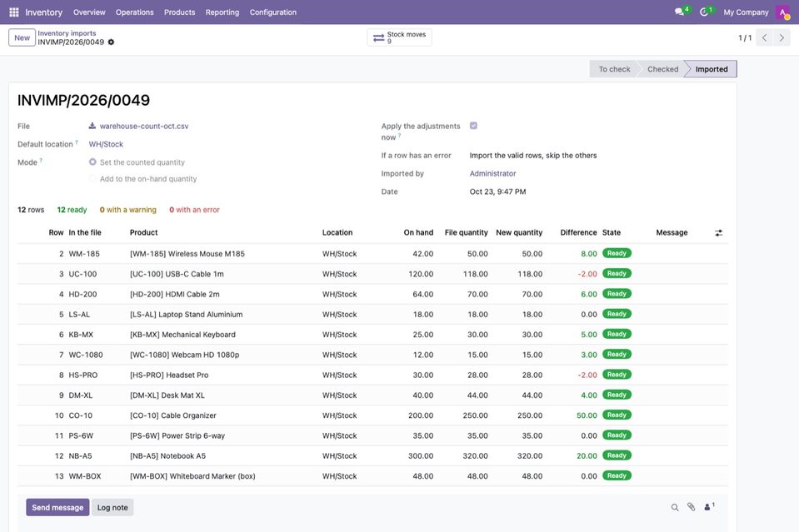This screenshot has width=799, height=532.
Task: Toggle the Apply the adjustments now checkbox
Action: point(473,126)
